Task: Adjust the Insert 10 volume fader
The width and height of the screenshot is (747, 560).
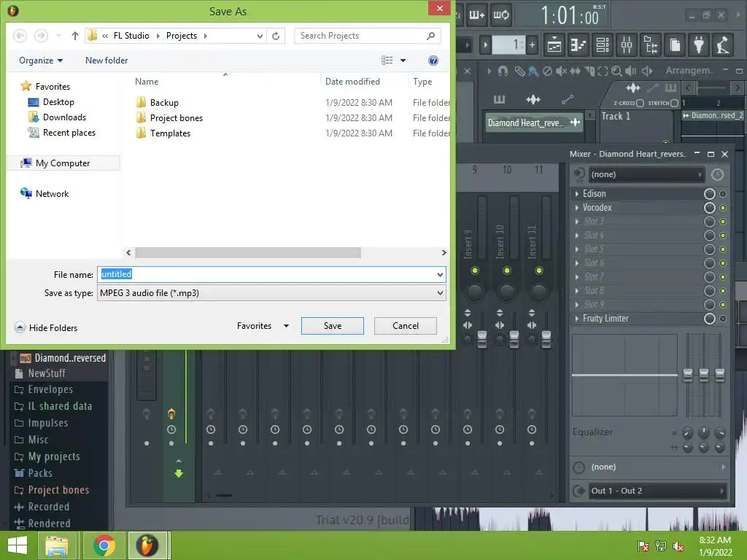Action: coord(514,338)
